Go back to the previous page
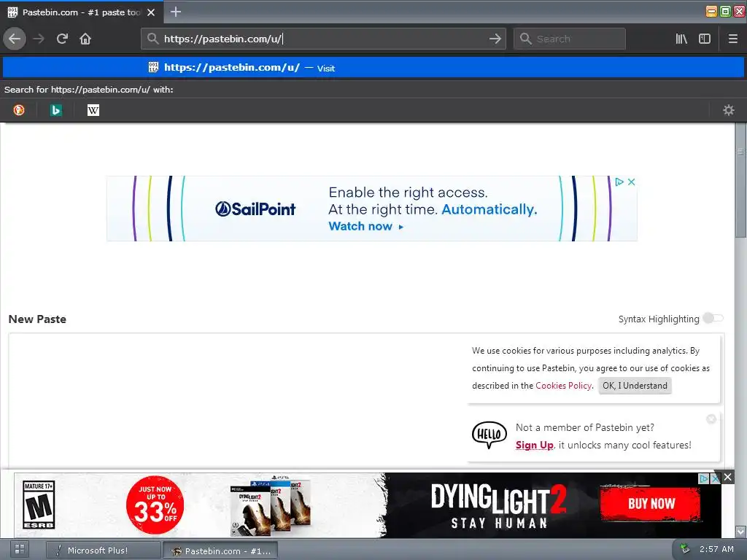Viewport: 747px width, 560px height. click(15, 39)
